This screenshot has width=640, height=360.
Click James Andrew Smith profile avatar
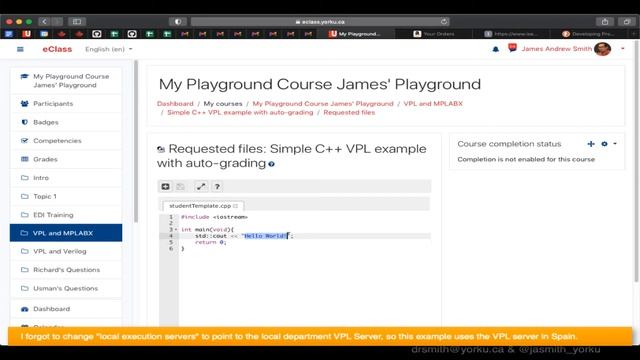(602, 49)
